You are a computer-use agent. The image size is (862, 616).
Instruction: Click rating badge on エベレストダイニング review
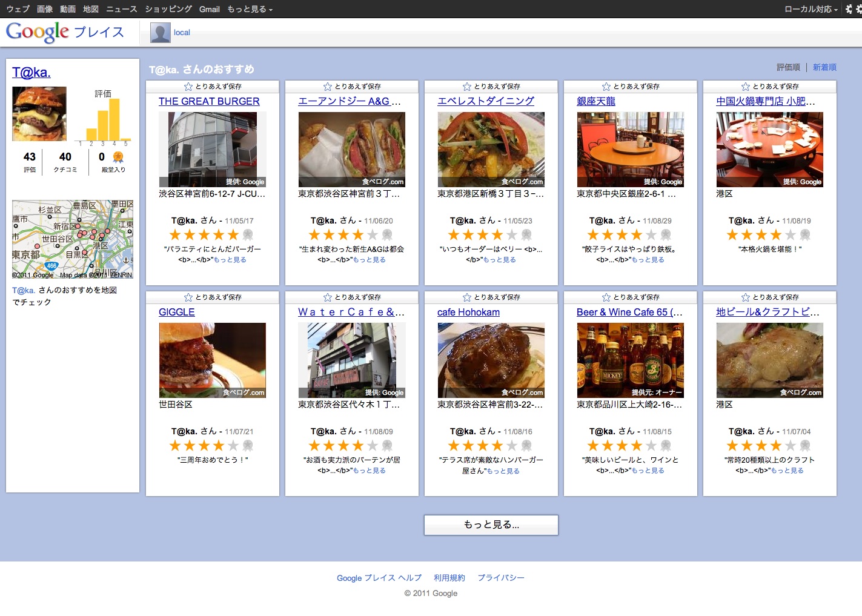(x=526, y=235)
